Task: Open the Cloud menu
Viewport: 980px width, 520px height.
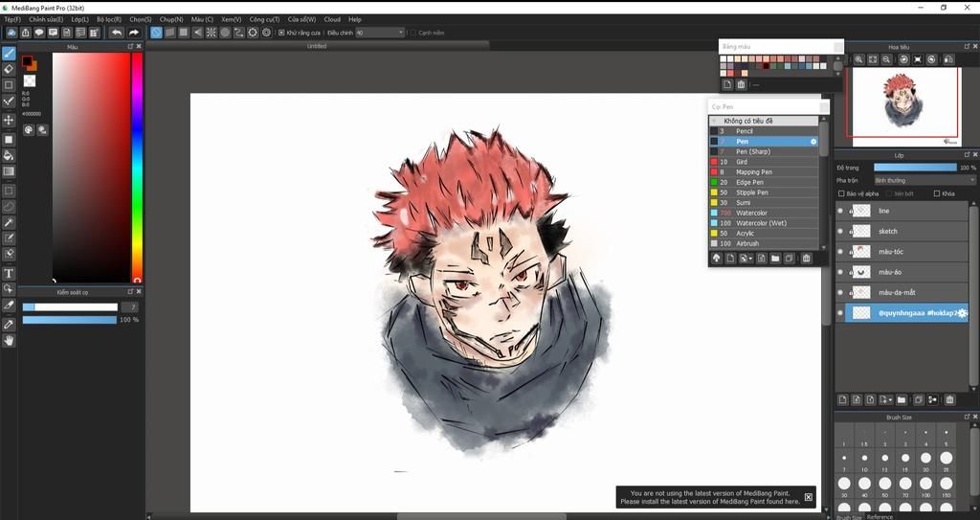Action: (x=332, y=19)
